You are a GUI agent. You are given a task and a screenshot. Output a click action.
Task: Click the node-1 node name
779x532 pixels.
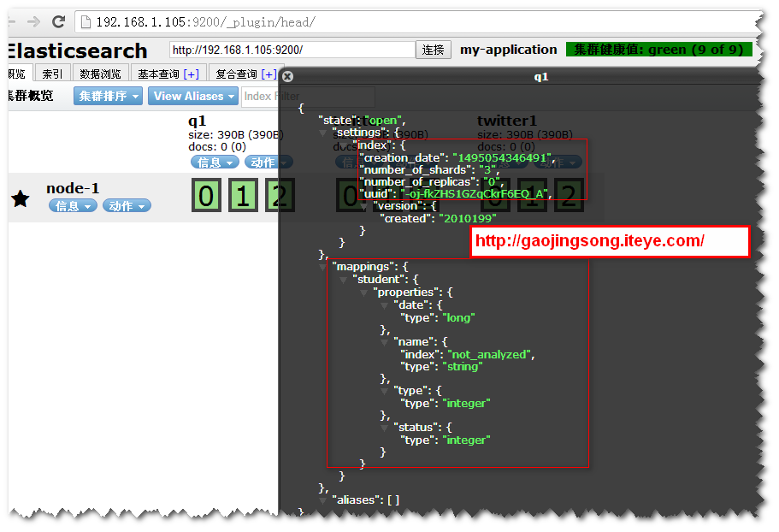73,188
